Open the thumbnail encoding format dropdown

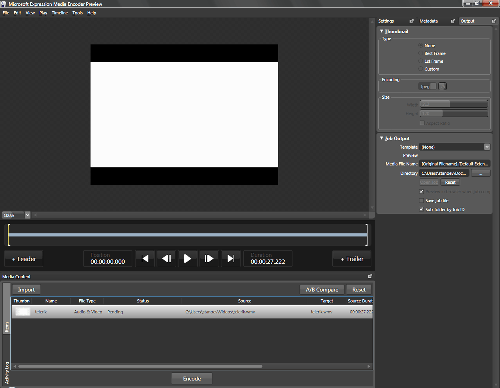point(427,86)
